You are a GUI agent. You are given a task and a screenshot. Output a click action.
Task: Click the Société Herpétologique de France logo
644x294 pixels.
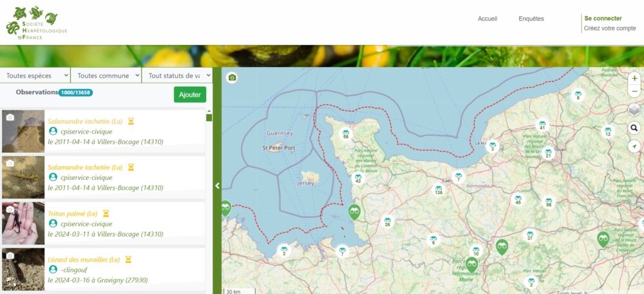[x=36, y=23]
